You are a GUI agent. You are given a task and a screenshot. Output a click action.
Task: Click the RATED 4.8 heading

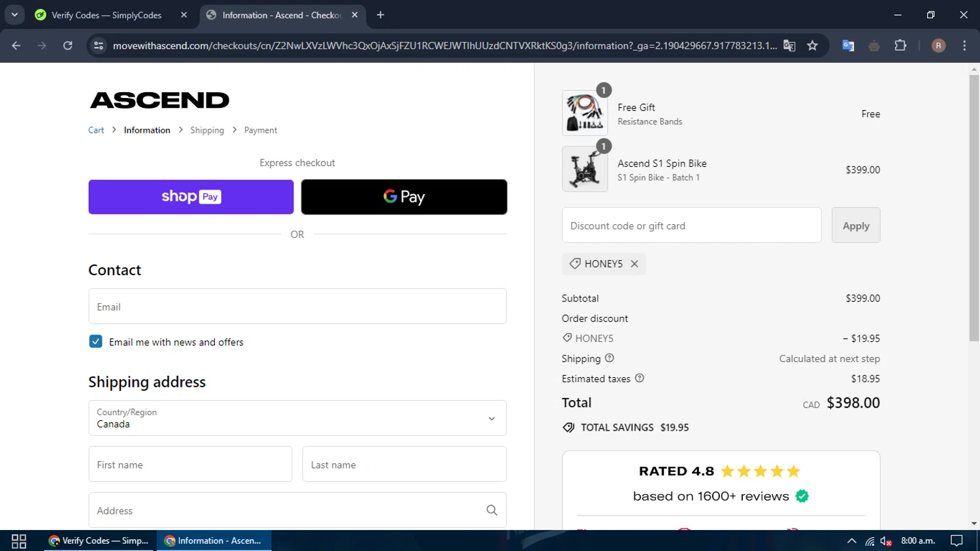(676, 471)
